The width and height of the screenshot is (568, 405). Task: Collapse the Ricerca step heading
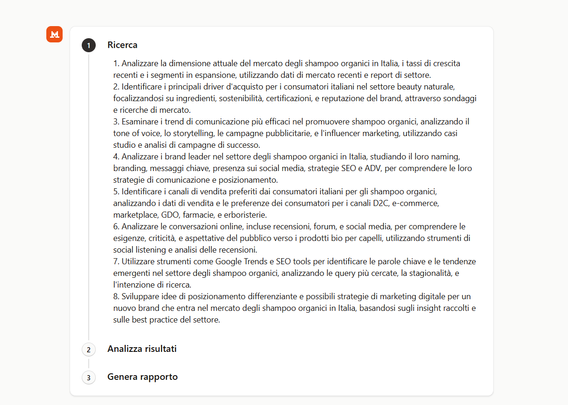tap(122, 45)
